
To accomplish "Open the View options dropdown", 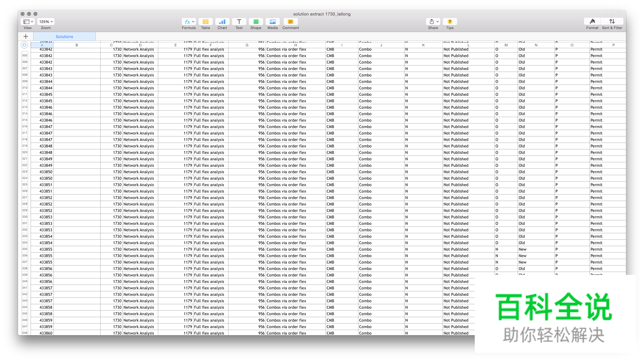I will [x=28, y=22].
